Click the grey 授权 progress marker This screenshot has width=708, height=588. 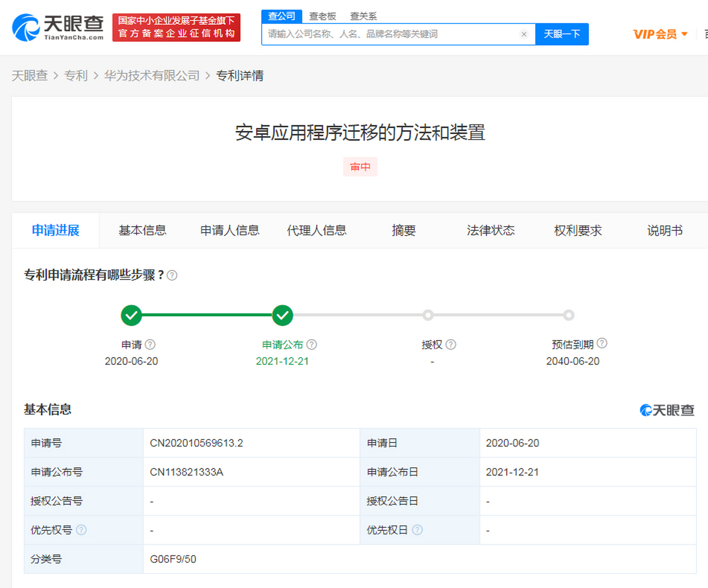(x=428, y=315)
